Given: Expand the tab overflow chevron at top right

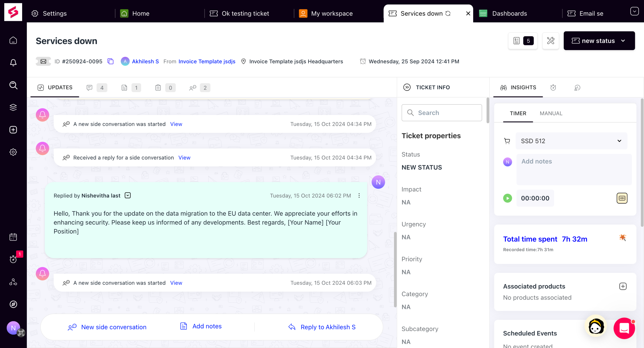Looking at the screenshot, I should (x=634, y=11).
